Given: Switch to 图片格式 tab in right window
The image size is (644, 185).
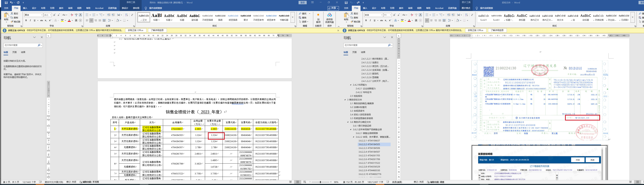Looking at the screenshot, I should (x=466, y=8).
